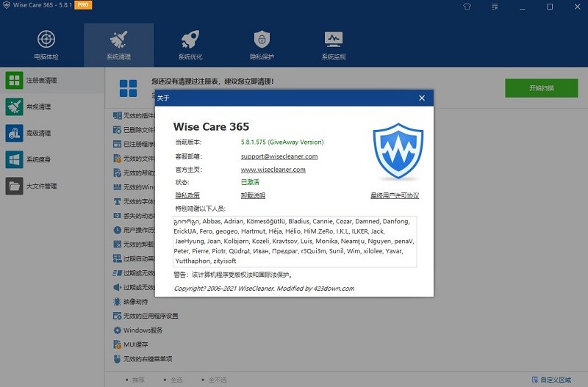The width and height of the screenshot is (588, 387).
Task: Open the 卸载说明 link
Action: (x=253, y=195)
